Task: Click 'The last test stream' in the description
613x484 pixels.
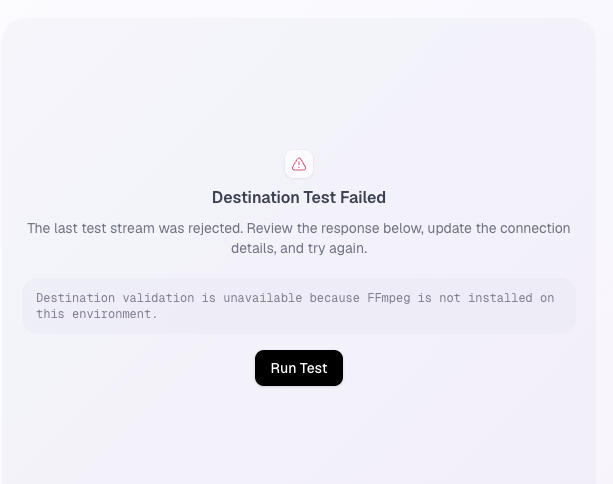Action: click(91, 228)
